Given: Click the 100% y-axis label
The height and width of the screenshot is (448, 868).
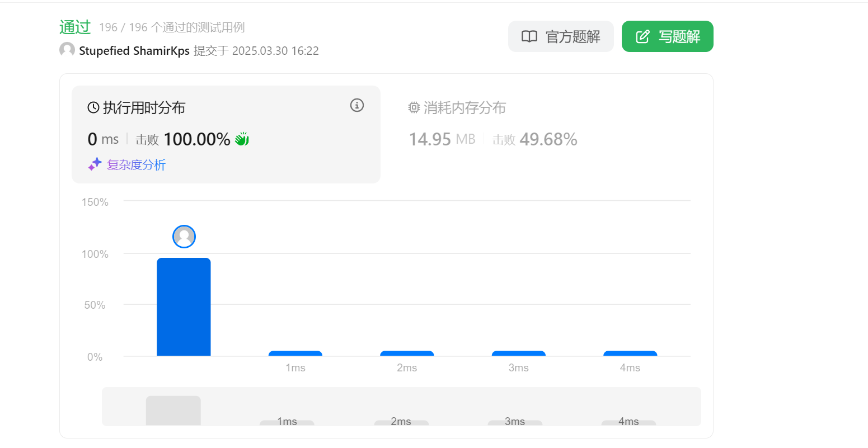Looking at the screenshot, I should (x=95, y=254).
